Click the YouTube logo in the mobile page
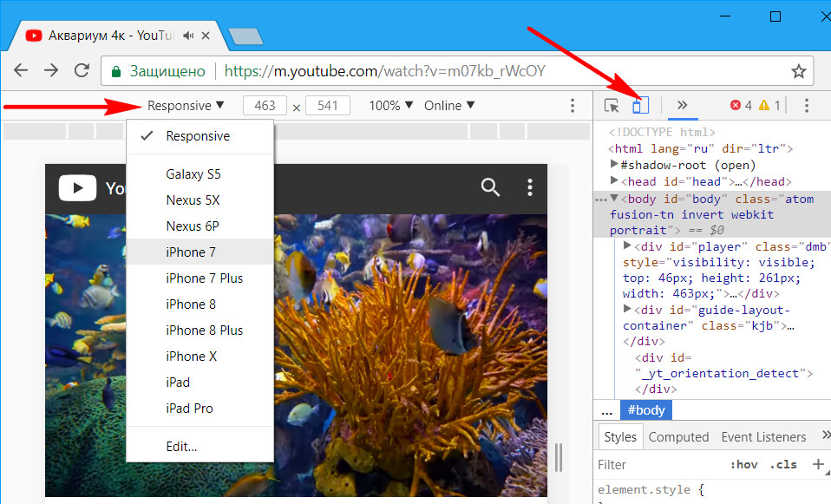Screen dimensions: 831x504 tap(77, 187)
